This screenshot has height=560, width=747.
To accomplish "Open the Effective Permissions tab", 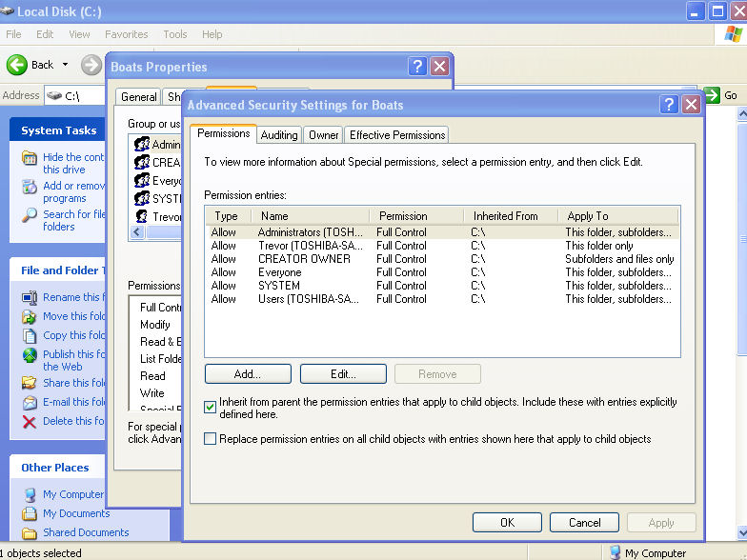I will (x=397, y=135).
